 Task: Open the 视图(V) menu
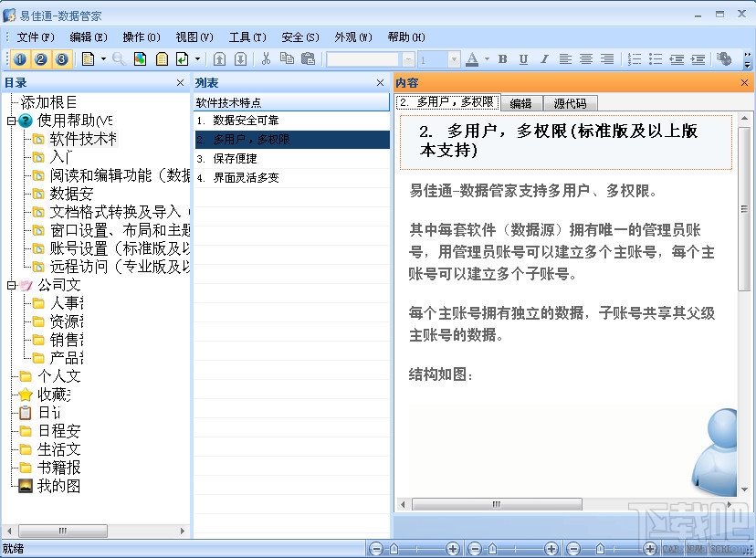(194, 37)
